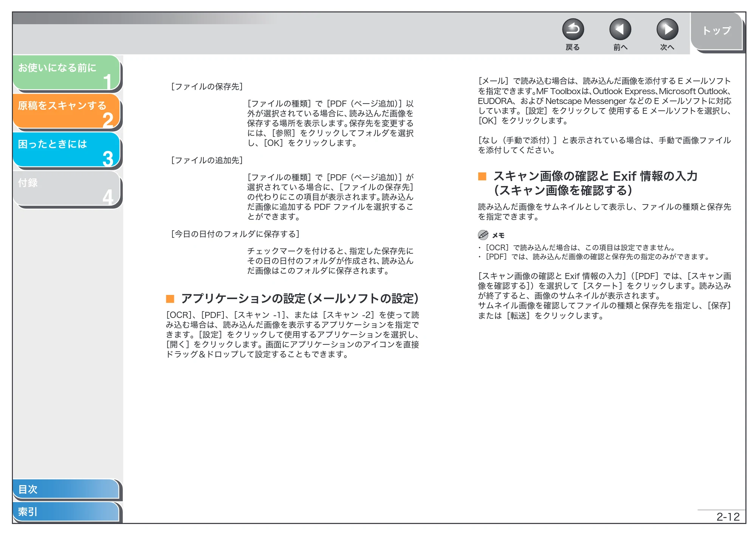The image size is (756, 535).
Task: Click the 次へ next page arrow icon
Action: point(667,29)
